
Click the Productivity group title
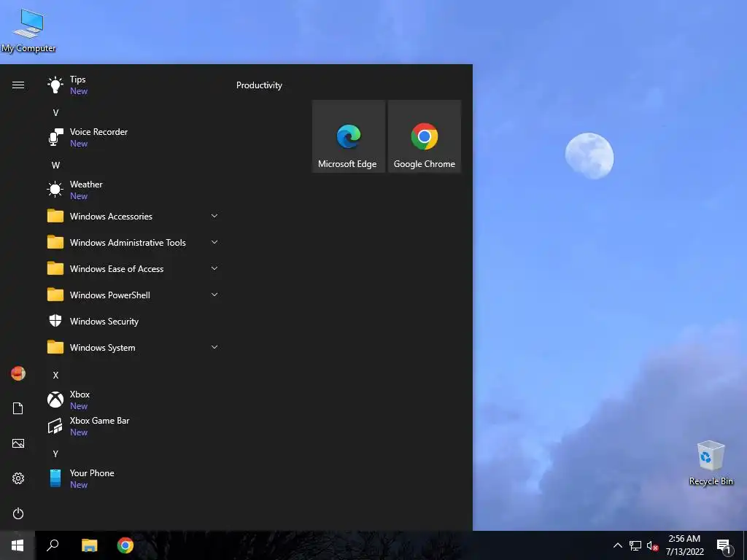259,85
